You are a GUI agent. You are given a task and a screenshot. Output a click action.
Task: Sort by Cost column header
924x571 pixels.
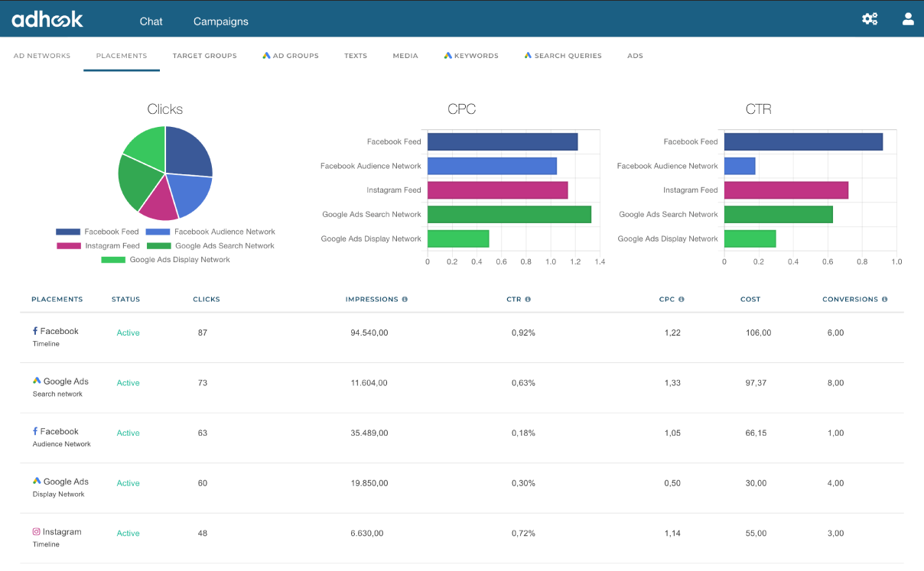click(750, 300)
